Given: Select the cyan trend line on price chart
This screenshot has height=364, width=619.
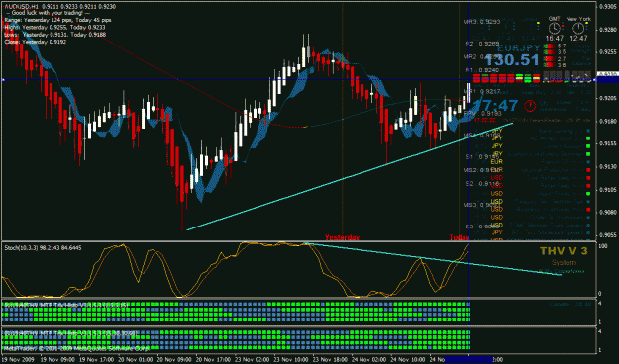Looking at the screenshot, I should click(350, 176).
